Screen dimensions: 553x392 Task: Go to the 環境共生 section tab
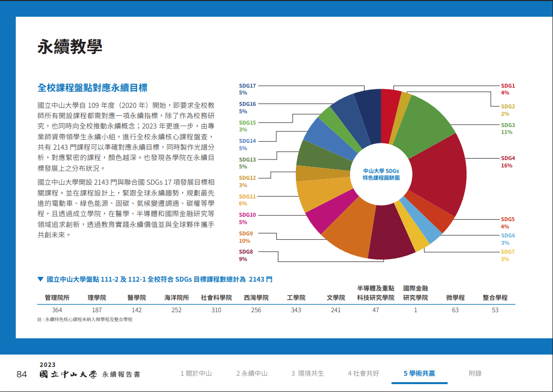[307, 373]
